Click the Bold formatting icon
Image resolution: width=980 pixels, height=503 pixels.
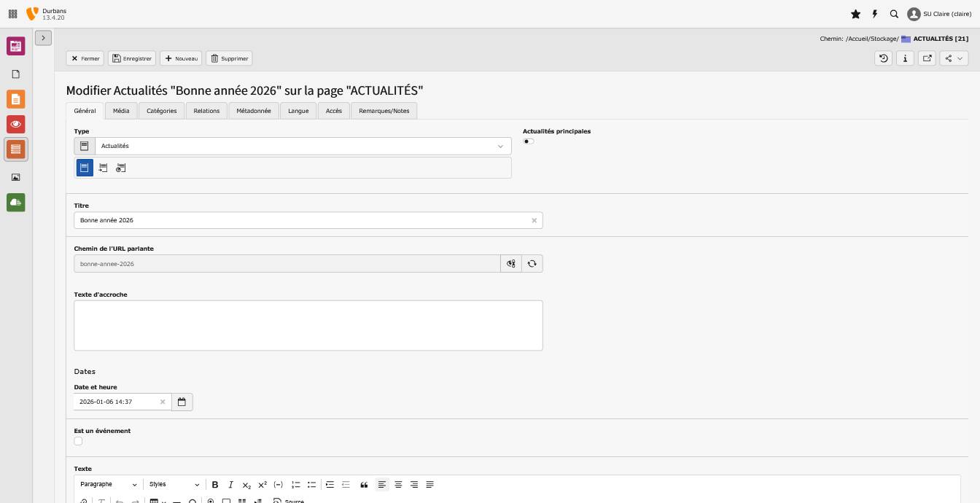tap(215, 485)
